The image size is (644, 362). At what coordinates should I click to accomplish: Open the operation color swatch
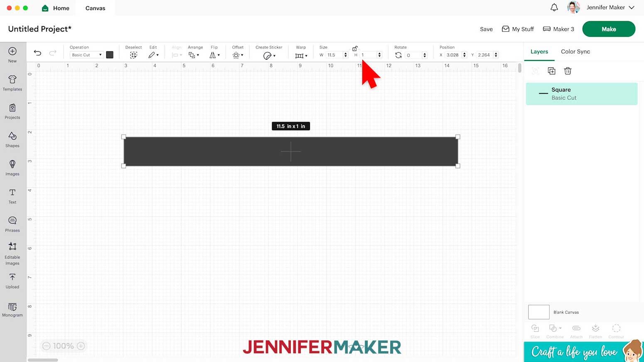pos(110,55)
